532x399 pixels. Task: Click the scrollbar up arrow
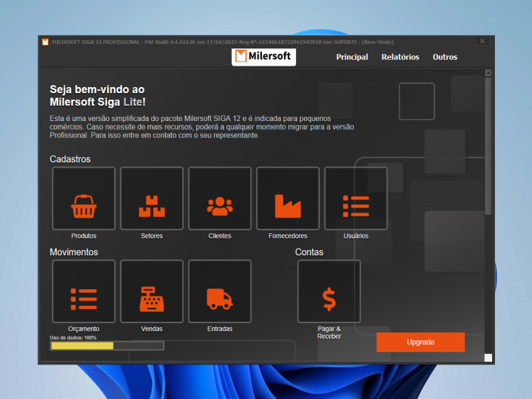488,72
